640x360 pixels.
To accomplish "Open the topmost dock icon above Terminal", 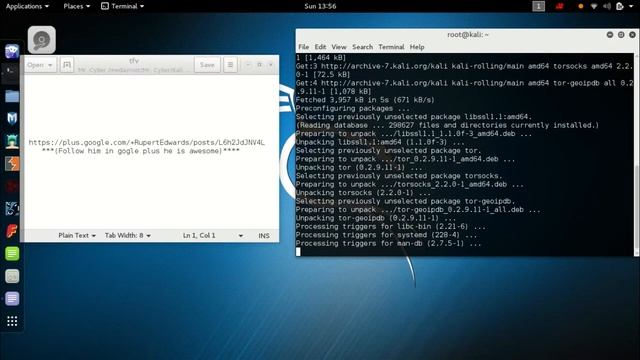I will (12, 51).
